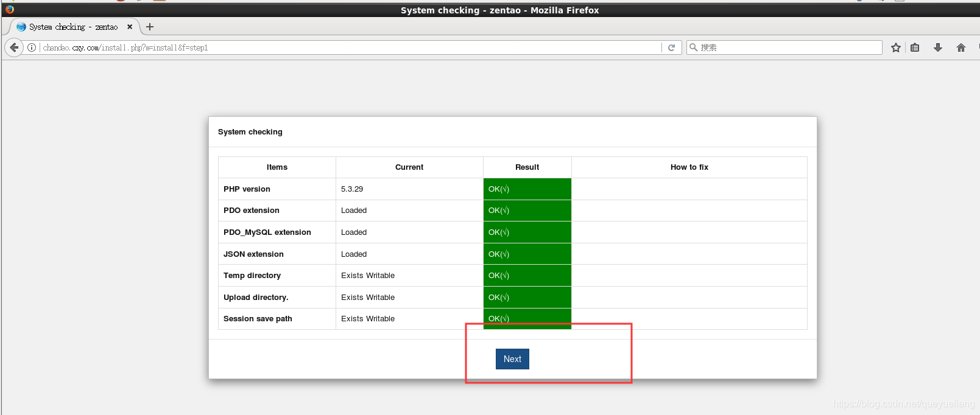Click the OK result for Temp directory

[527, 276]
